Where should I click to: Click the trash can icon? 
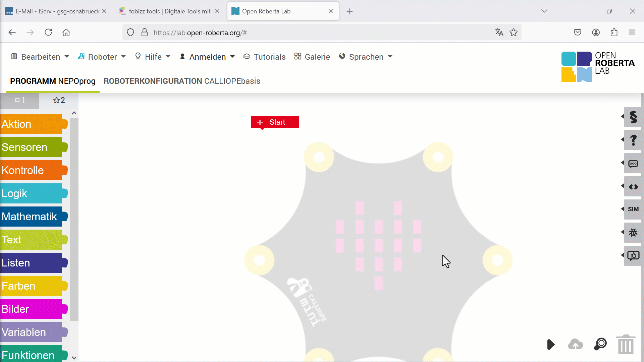pos(626,345)
